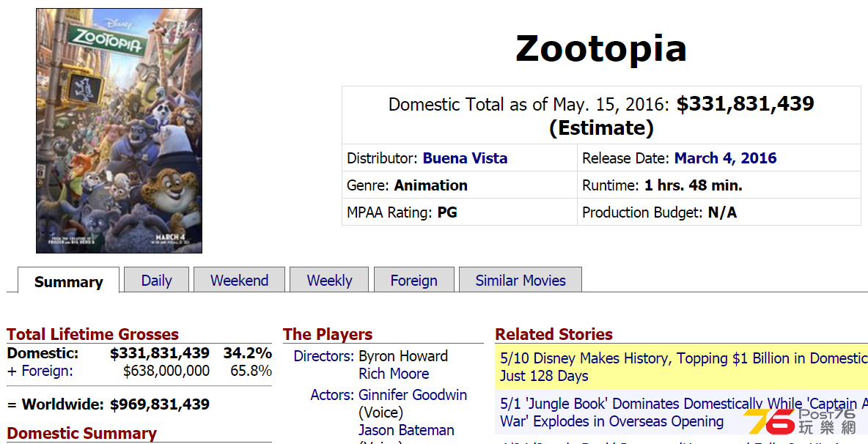Click the Zootopia page title

[x=601, y=48]
